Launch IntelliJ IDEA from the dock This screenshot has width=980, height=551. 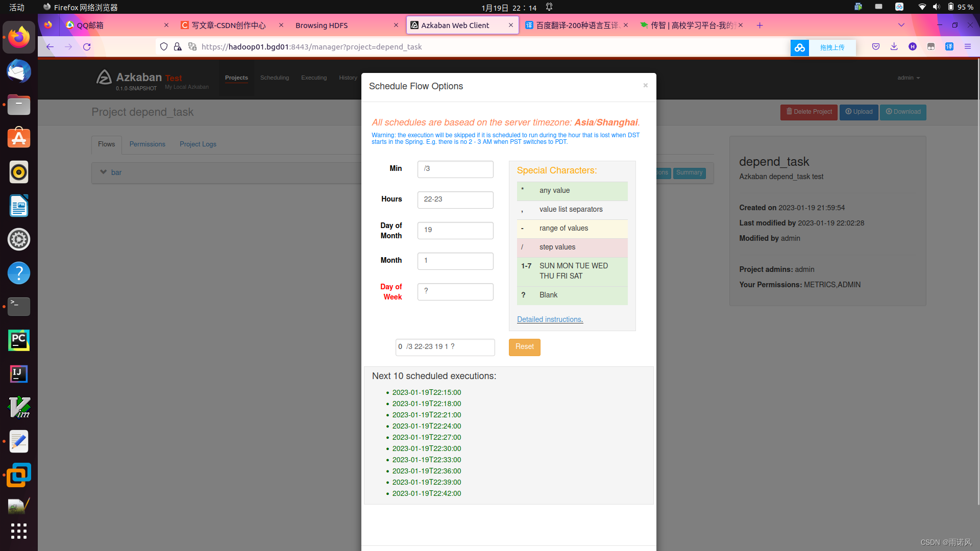click(x=19, y=374)
